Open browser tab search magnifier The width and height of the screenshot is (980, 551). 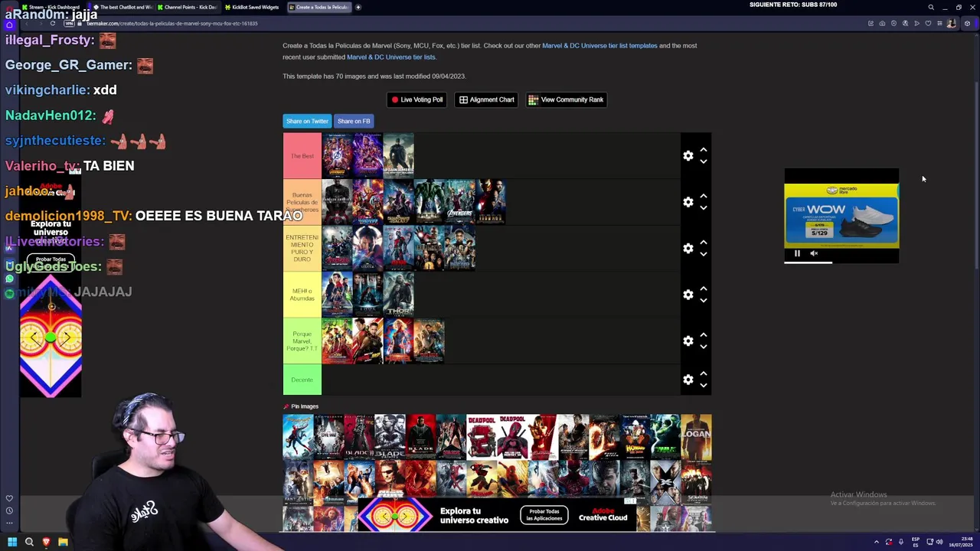point(931,7)
